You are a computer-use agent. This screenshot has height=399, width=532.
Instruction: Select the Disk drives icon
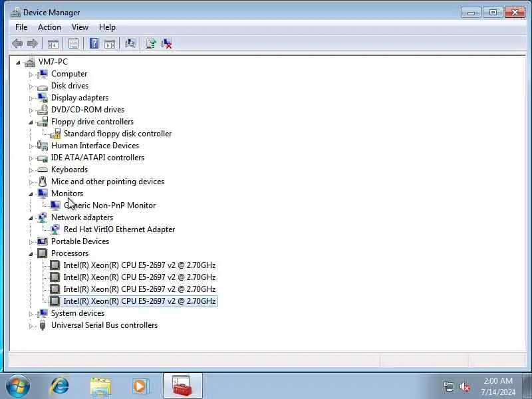(x=43, y=87)
